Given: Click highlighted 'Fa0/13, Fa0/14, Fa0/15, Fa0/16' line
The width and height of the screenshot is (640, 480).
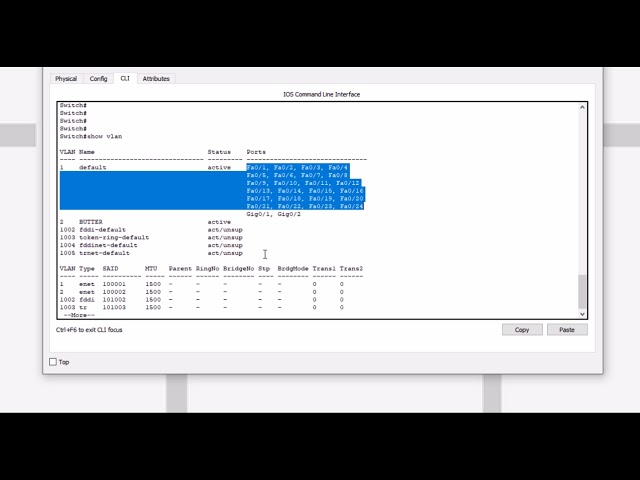Looking at the screenshot, I should click(x=305, y=191).
